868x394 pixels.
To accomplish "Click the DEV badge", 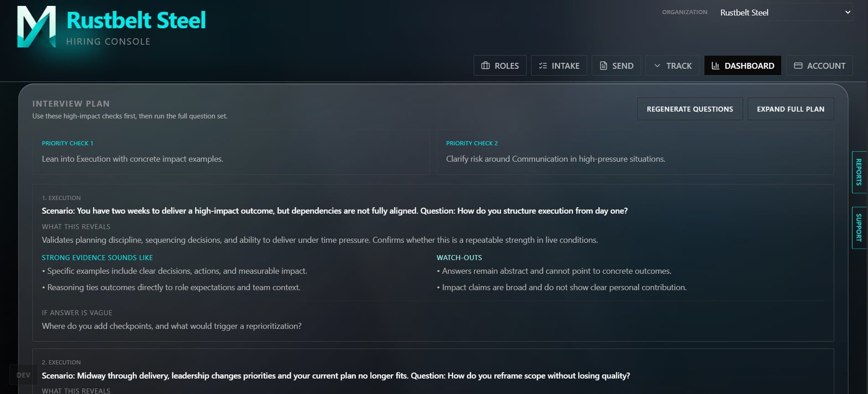I will click(23, 375).
